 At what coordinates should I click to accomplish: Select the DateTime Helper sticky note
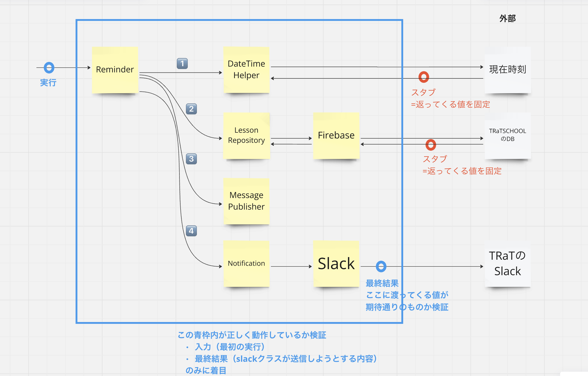coord(246,70)
